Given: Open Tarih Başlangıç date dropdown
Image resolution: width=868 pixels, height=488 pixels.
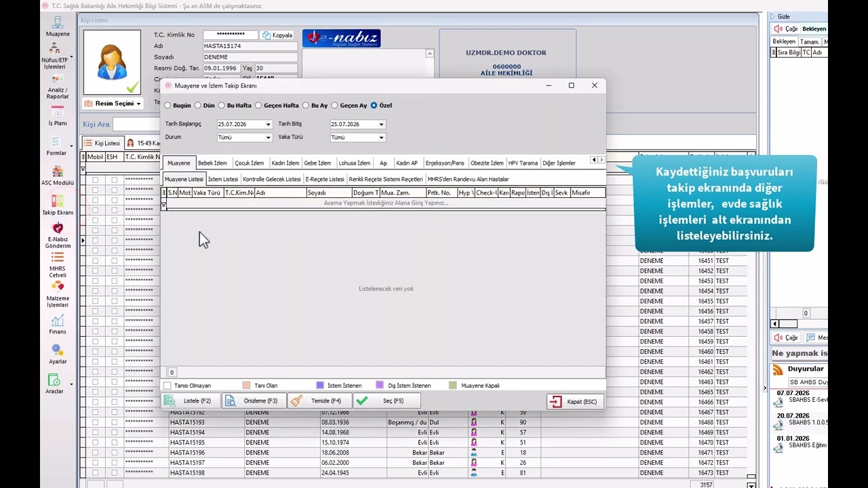Looking at the screenshot, I should [269, 125].
